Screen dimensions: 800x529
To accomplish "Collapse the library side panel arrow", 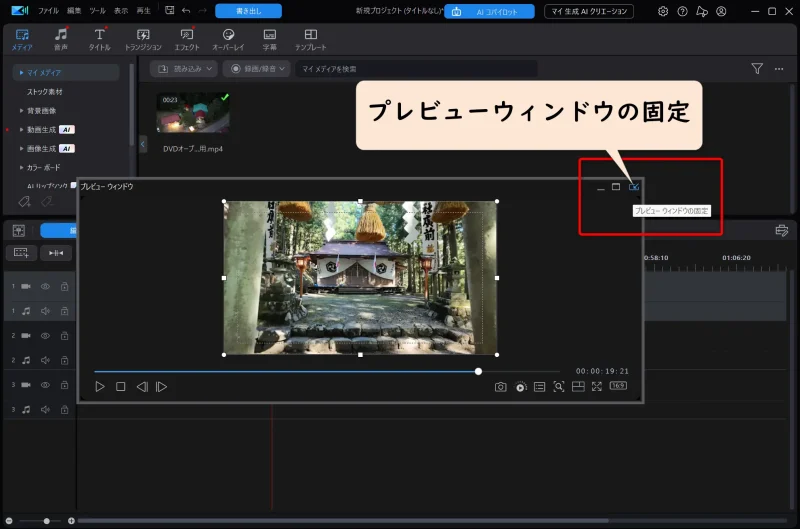I will point(142,144).
